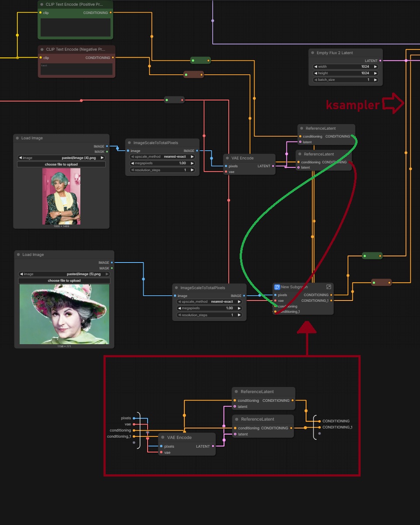
Task: Click the blue subgraph icon on New Subgraph
Action: 277,287
